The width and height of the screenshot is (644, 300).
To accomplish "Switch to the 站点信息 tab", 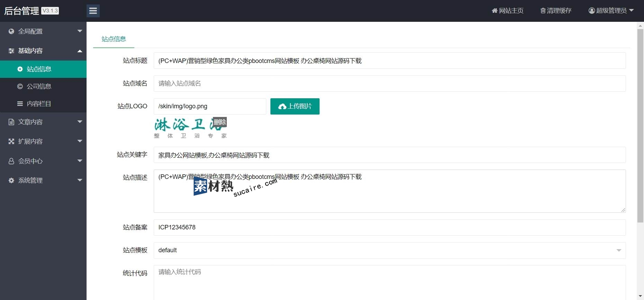I will pyautogui.click(x=114, y=39).
